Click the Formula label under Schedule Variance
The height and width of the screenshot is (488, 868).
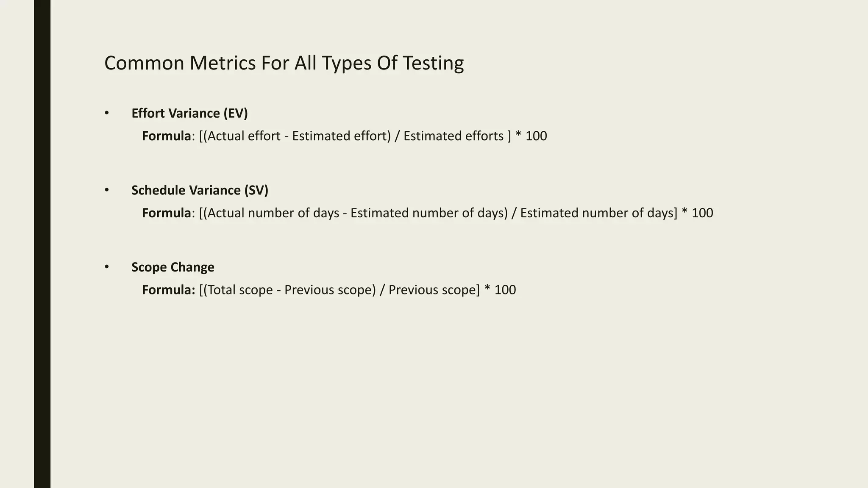pyautogui.click(x=167, y=213)
